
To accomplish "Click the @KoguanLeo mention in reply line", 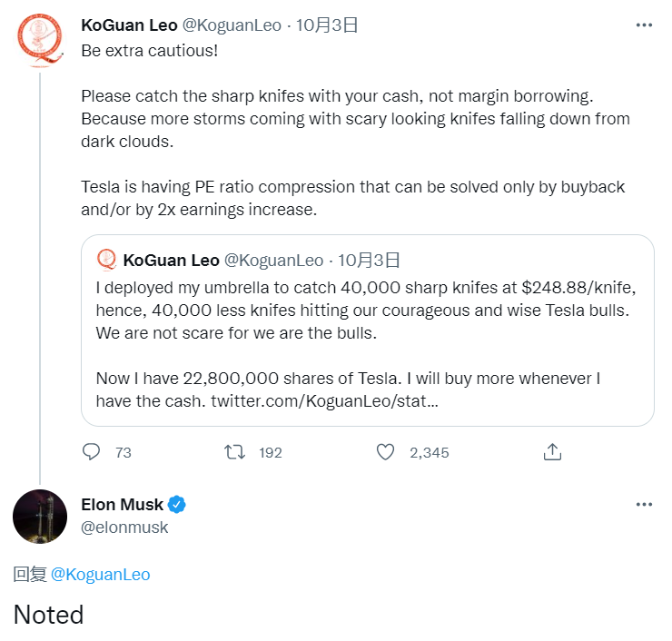I will pos(100,575).
